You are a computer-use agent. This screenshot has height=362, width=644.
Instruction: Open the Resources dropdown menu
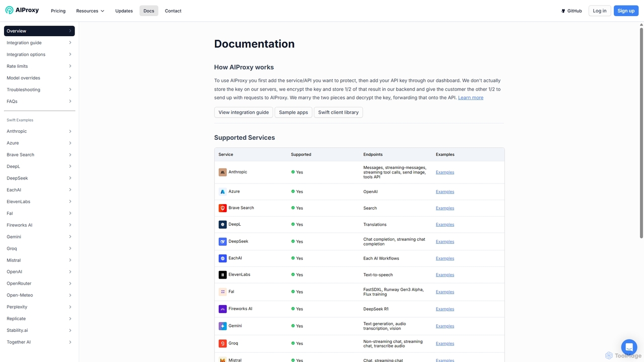point(90,11)
